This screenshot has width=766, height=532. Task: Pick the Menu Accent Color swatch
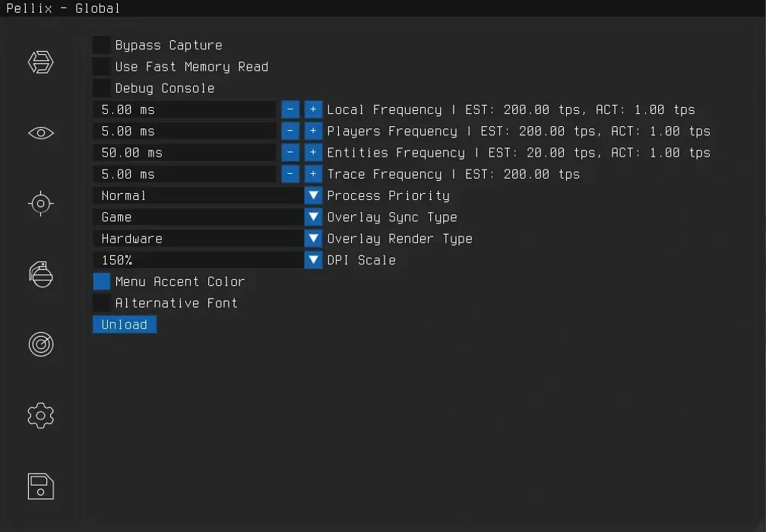102,281
